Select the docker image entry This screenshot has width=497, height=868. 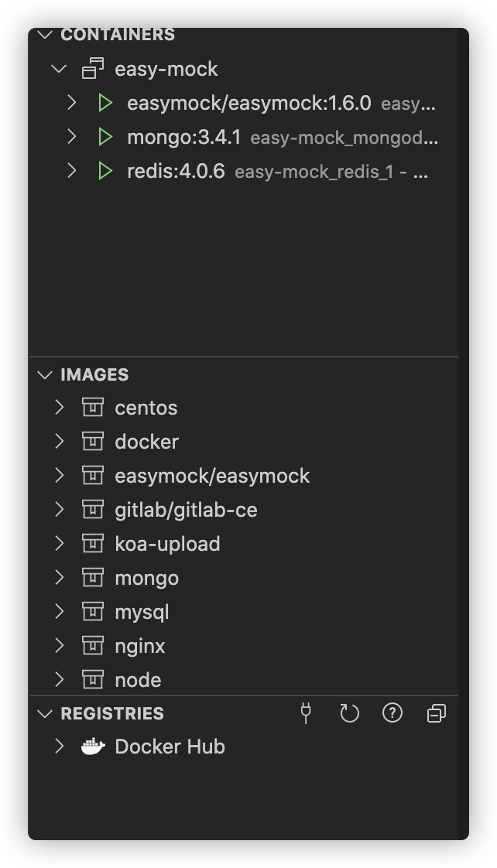pyautogui.click(x=146, y=442)
